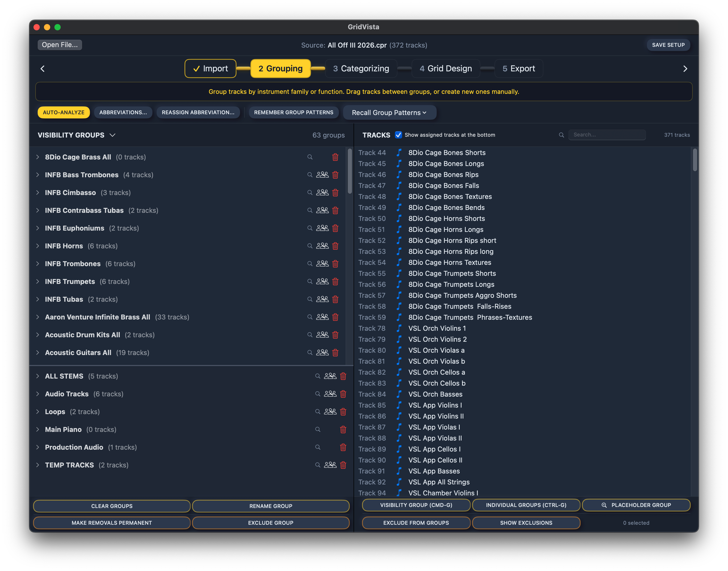The width and height of the screenshot is (728, 571).
Task: Delete Aaron Venture Infinite Brass All group
Action: coord(335,317)
